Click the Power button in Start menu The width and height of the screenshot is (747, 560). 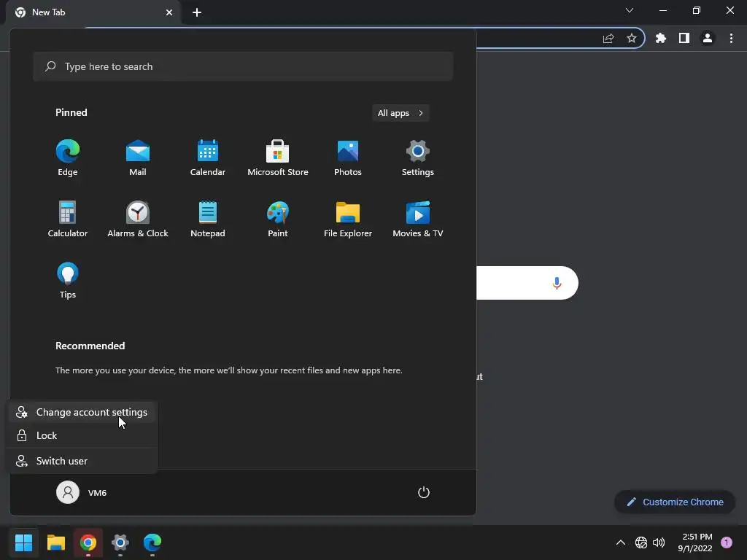(x=424, y=492)
